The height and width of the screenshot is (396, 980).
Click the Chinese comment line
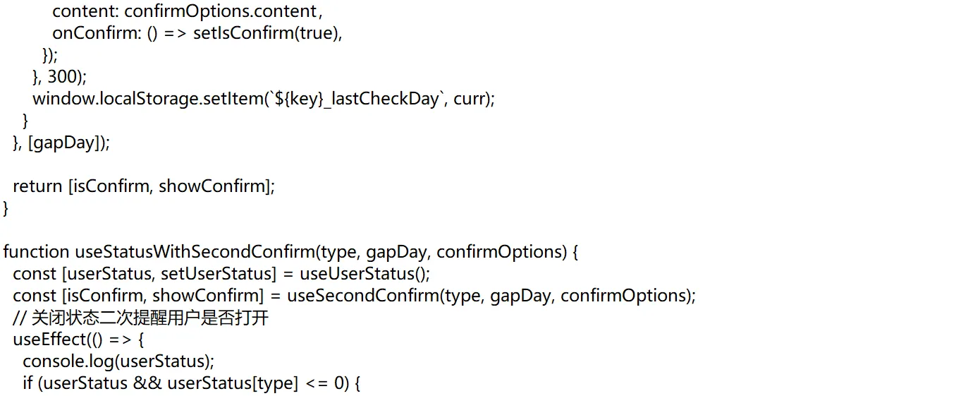[x=140, y=318]
